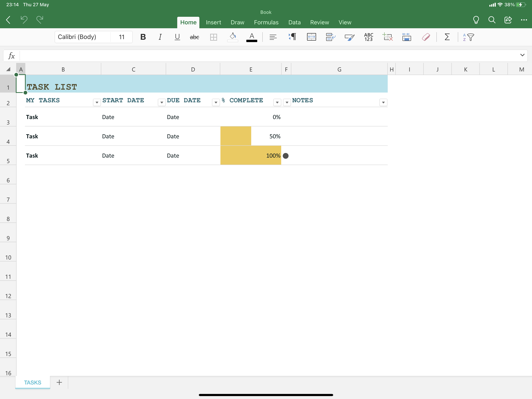Click the Clear eraser icon
The width and height of the screenshot is (532, 399).
pos(426,37)
